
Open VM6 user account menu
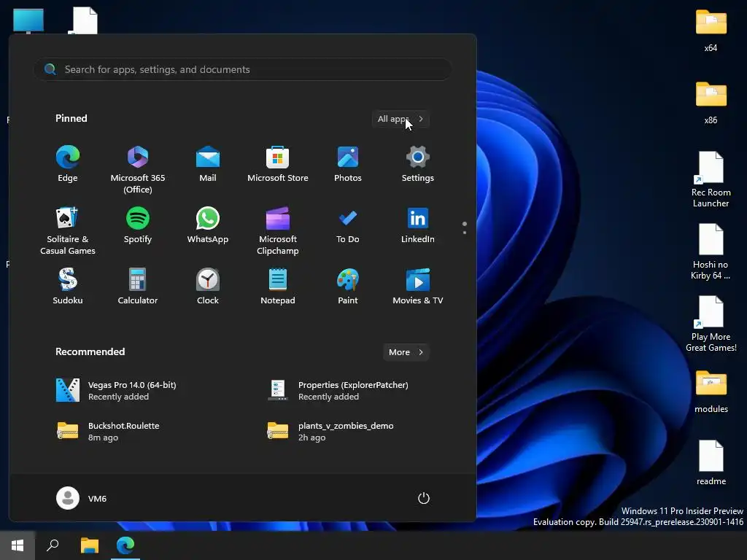click(x=82, y=498)
